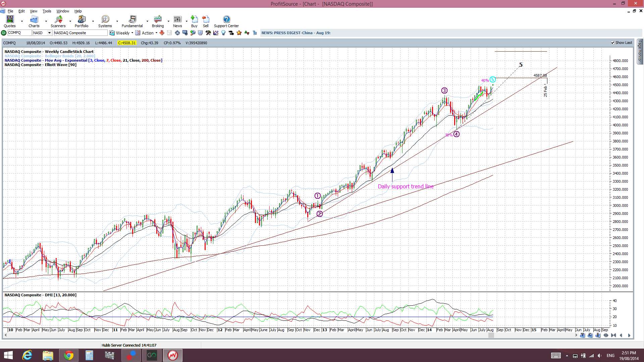Open File Explorer from the taskbar
The width and height of the screenshot is (644, 362).
pos(48,355)
